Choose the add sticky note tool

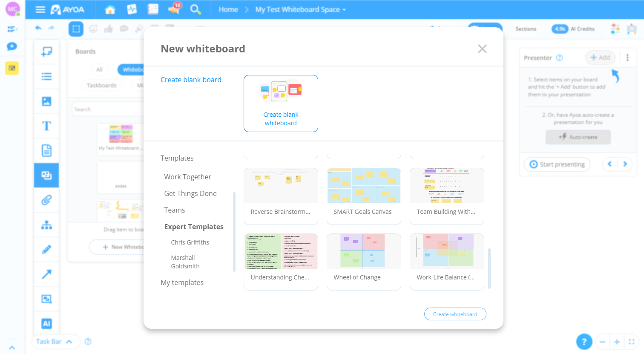46,52
